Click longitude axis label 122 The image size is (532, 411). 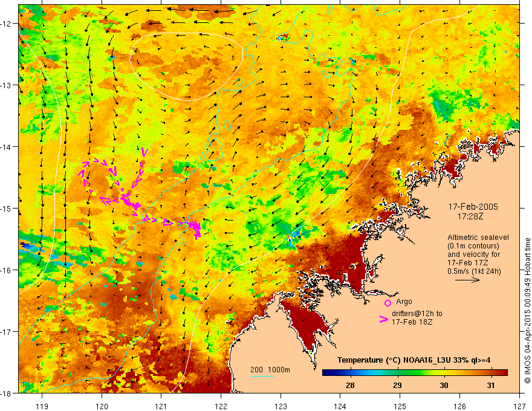[221, 406]
